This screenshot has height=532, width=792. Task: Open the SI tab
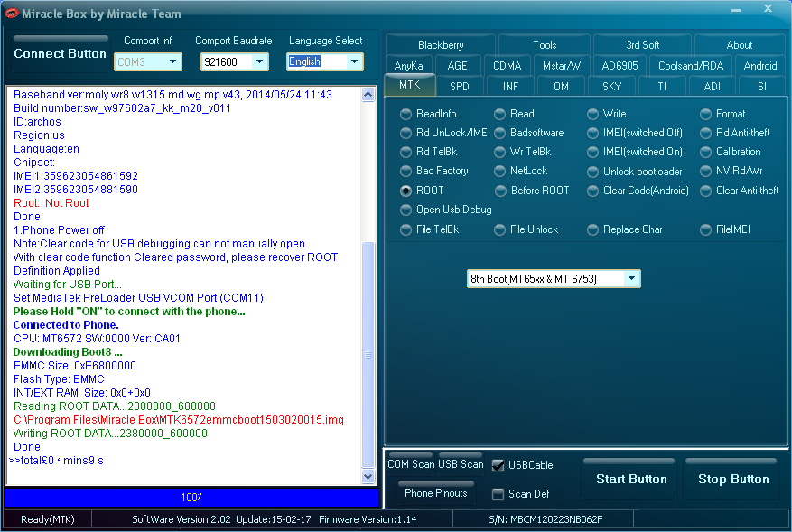pos(761,87)
